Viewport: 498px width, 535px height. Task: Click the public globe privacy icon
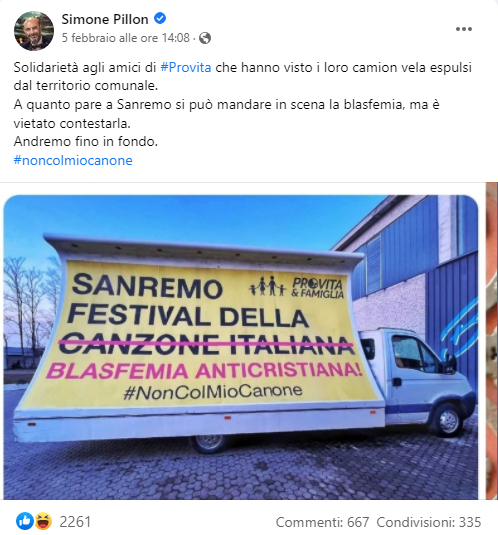click(x=205, y=38)
